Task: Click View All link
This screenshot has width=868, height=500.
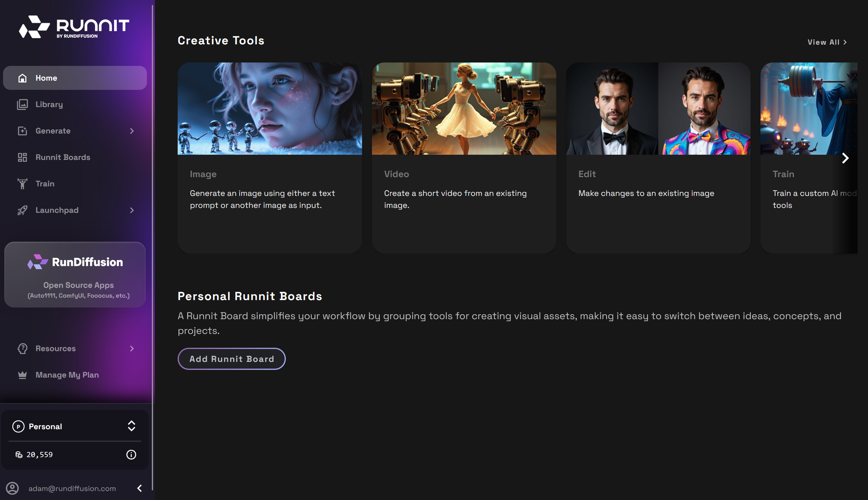Action: point(827,42)
